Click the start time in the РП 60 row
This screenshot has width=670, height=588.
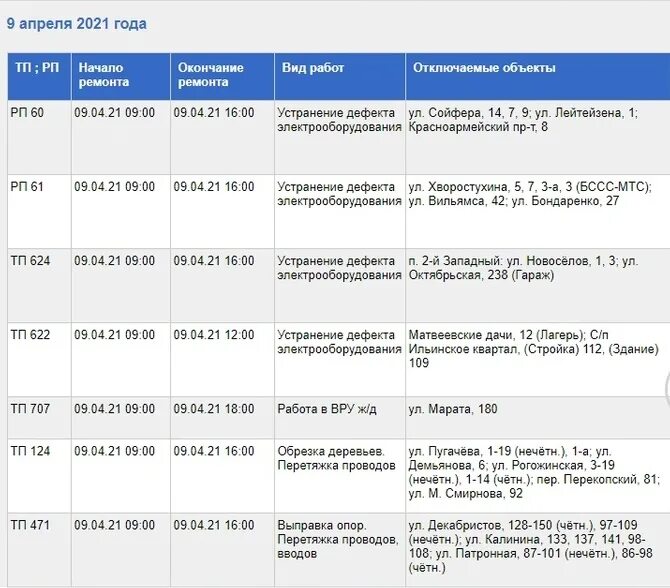(121, 137)
